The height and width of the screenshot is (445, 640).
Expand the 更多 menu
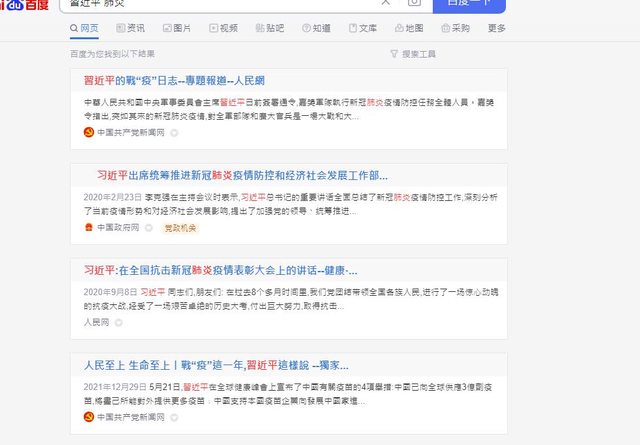click(x=497, y=28)
